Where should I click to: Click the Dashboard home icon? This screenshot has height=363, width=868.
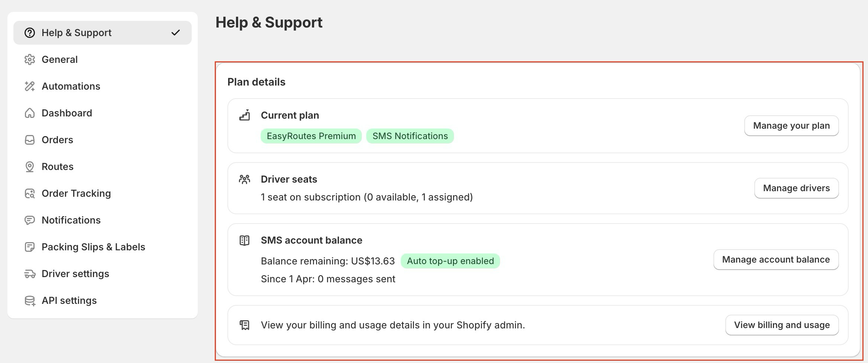point(30,113)
